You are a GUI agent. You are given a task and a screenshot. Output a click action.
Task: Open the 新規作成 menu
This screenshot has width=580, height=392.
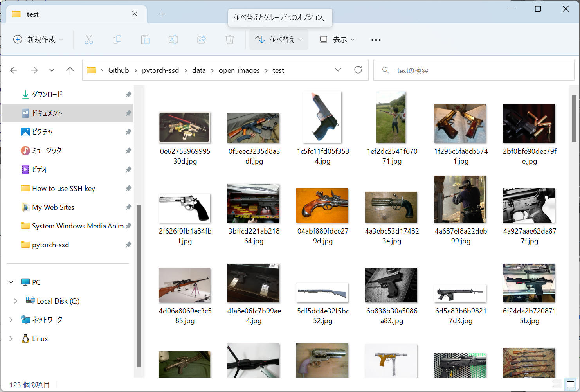click(x=38, y=40)
